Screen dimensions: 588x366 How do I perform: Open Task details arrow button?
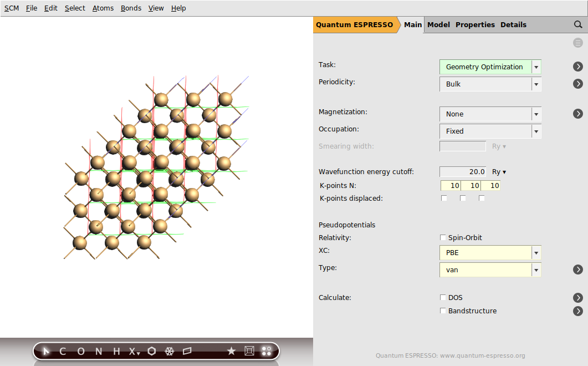point(578,67)
